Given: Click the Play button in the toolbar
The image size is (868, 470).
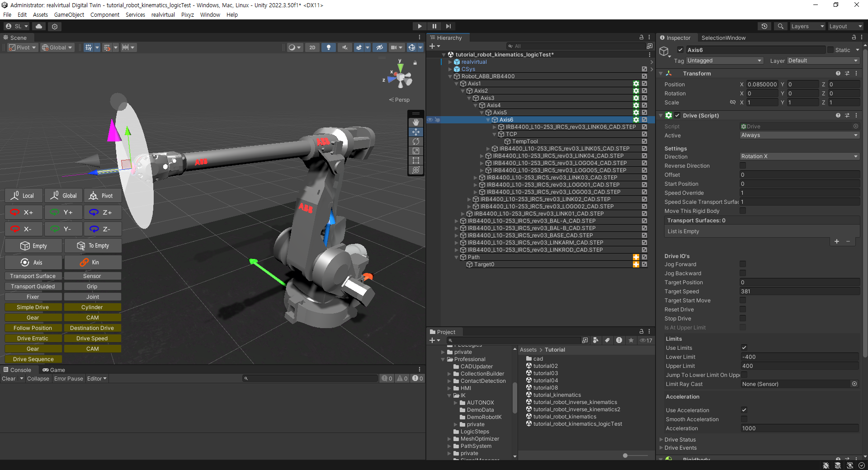Looking at the screenshot, I should click(420, 26).
